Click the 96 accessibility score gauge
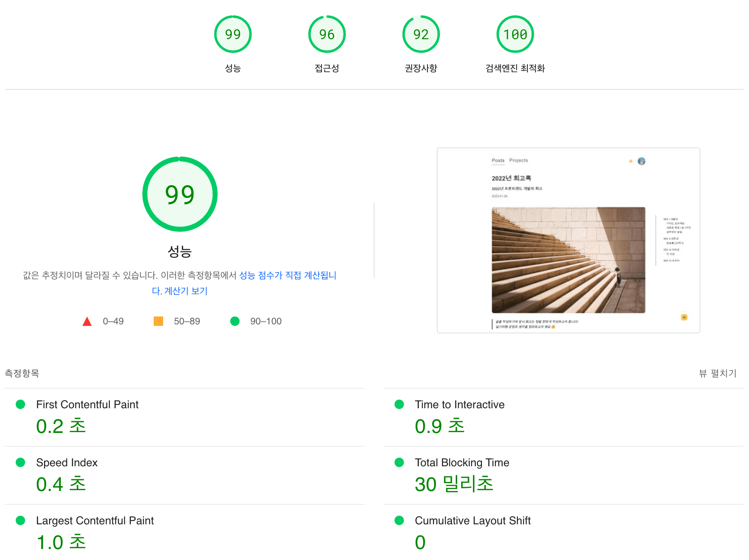 (x=327, y=34)
